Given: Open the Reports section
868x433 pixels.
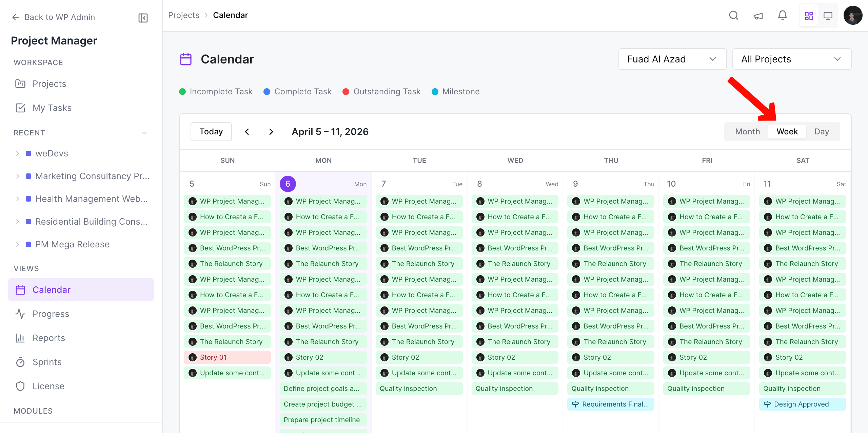Looking at the screenshot, I should tap(48, 338).
